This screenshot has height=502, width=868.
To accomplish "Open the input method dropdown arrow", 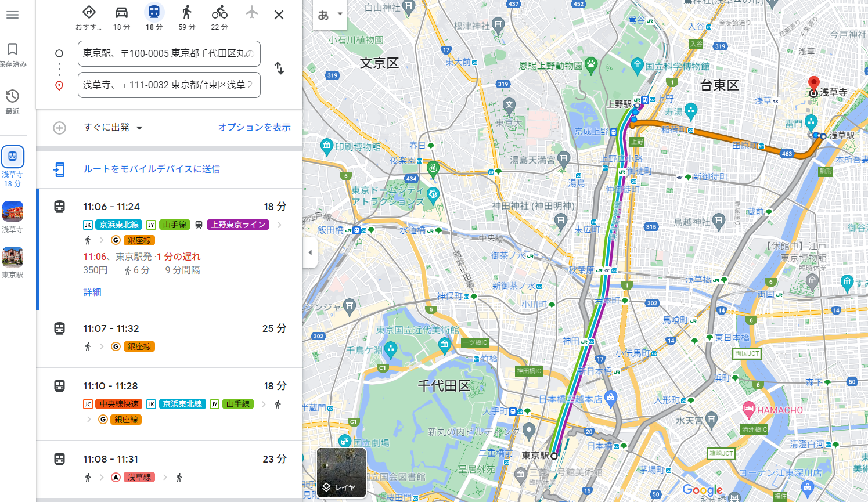I will (340, 14).
